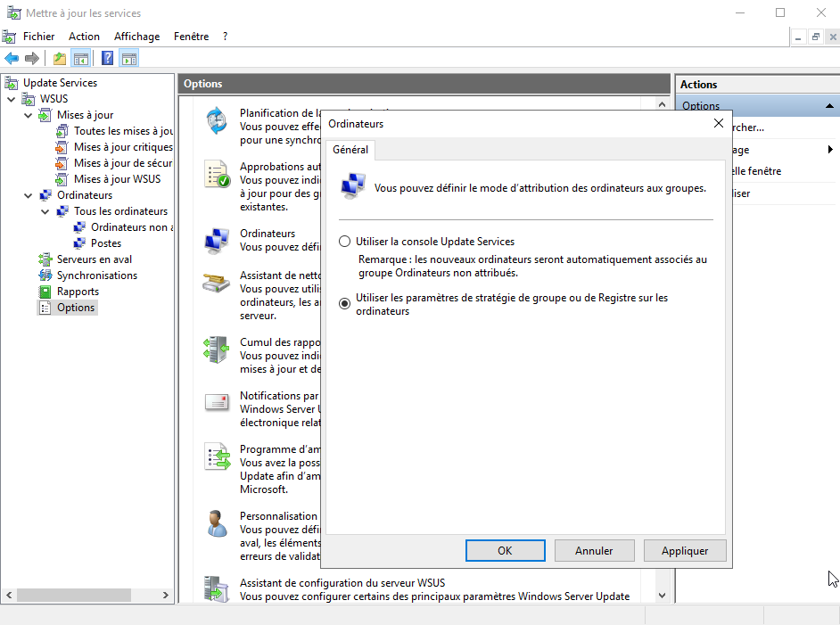Click the Ordinateurs non attribués icon
This screenshot has height=625, width=840.
pos(79,227)
